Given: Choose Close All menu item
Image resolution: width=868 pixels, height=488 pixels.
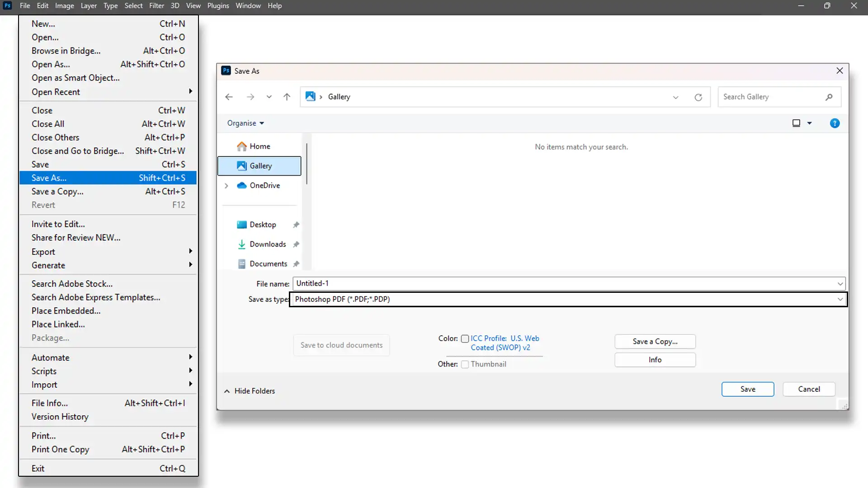Looking at the screenshot, I should pyautogui.click(x=108, y=124).
